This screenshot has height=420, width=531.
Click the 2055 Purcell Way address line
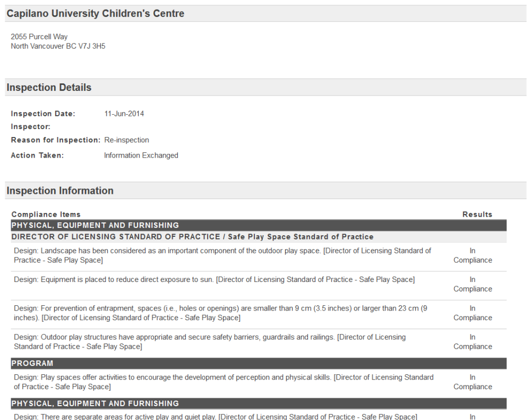(39, 37)
